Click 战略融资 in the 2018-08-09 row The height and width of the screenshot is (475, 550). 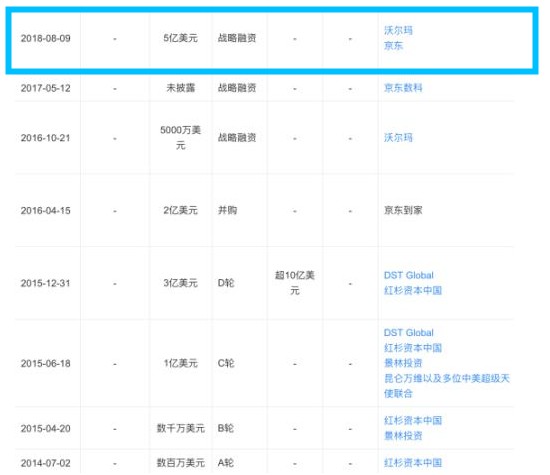237,38
